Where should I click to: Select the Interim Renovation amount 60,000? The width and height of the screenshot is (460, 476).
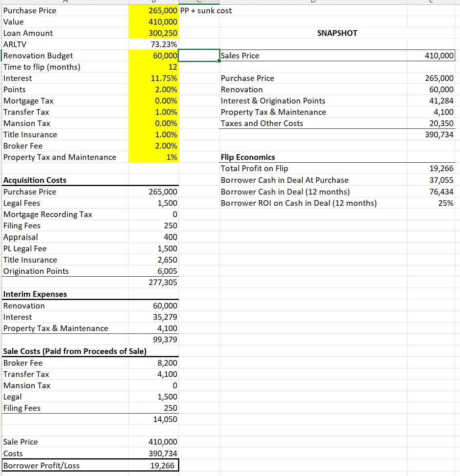(153, 306)
